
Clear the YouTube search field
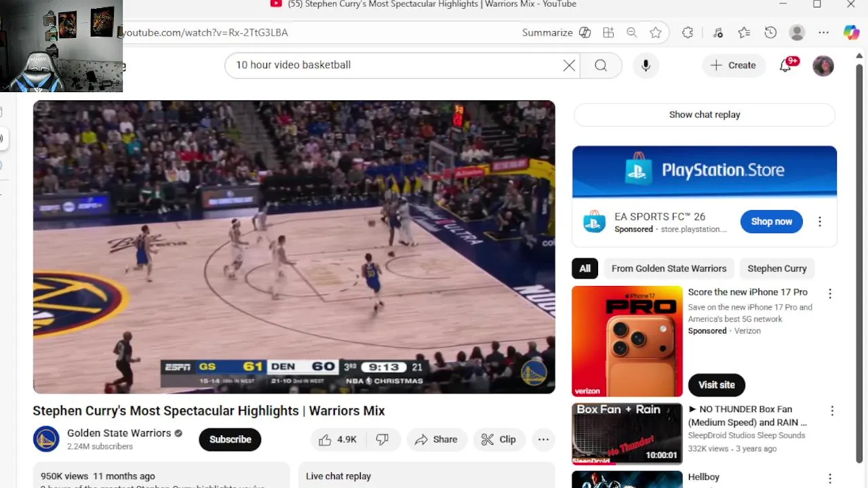click(x=569, y=65)
